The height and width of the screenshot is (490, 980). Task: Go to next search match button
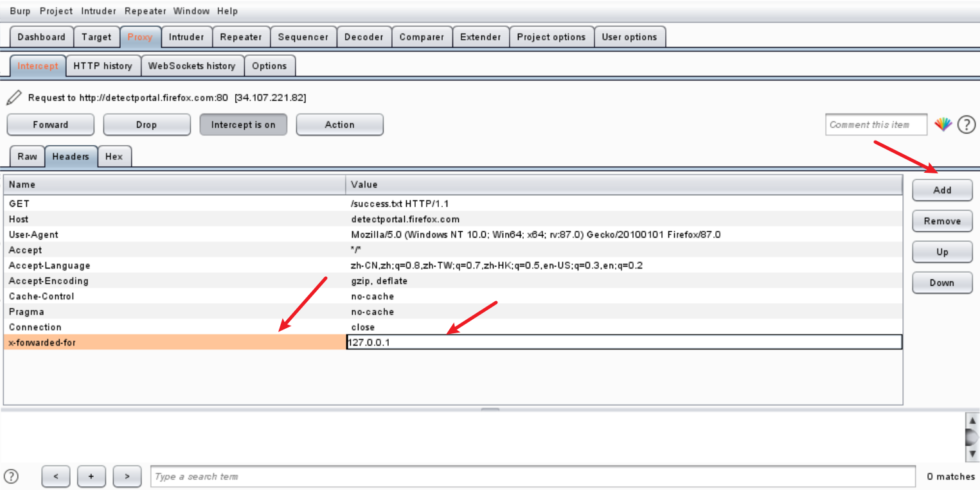tap(127, 476)
